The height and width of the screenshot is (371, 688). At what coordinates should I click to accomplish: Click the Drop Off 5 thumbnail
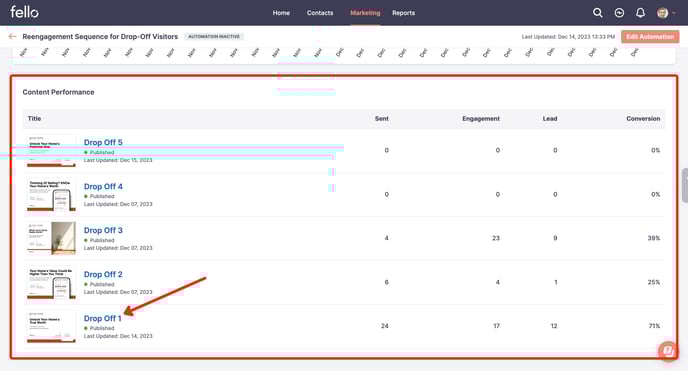pos(51,150)
